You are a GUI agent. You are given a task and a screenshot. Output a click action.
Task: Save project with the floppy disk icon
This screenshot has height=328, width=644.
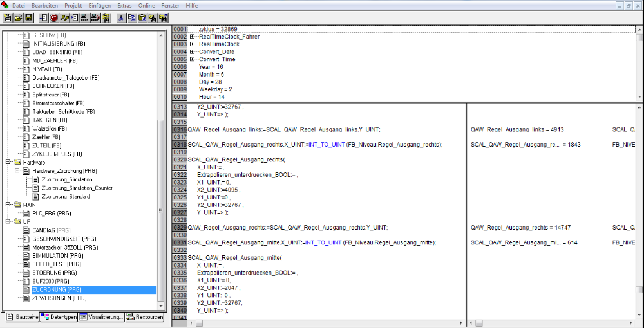(29, 18)
